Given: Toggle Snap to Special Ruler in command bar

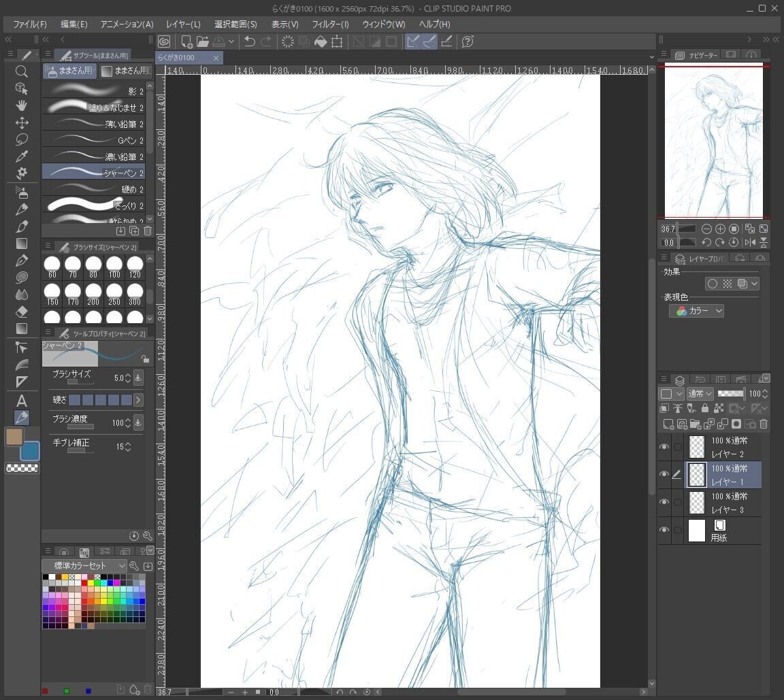Looking at the screenshot, I should pyautogui.click(x=429, y=41).
